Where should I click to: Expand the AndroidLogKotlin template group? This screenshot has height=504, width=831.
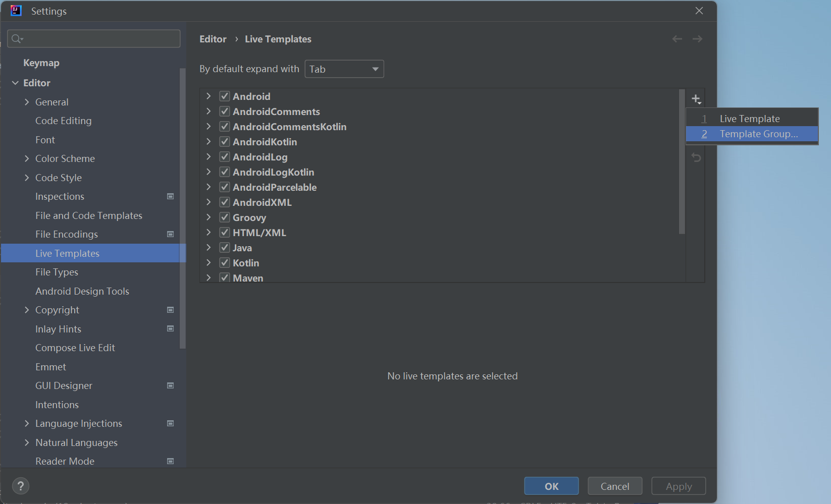209,172
